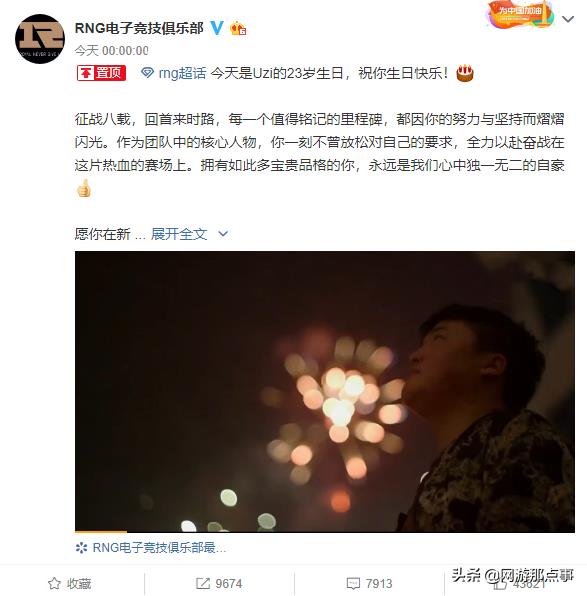The height and width of the screenshot is (596, 587).
Task: Click the blue V verification badge
Action: tap(217, 28)
